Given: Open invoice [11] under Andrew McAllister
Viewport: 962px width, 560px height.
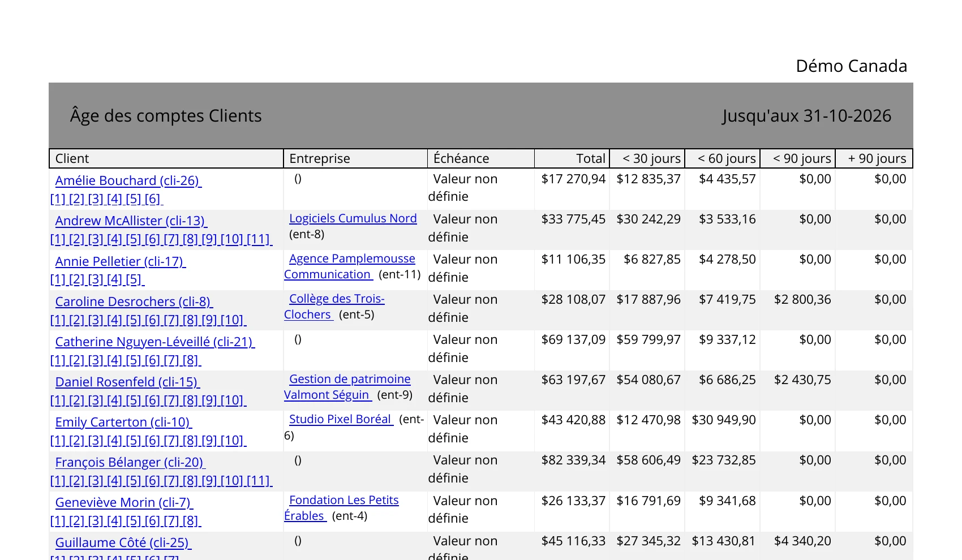Looking at the screenshot, I should [259, 239].
